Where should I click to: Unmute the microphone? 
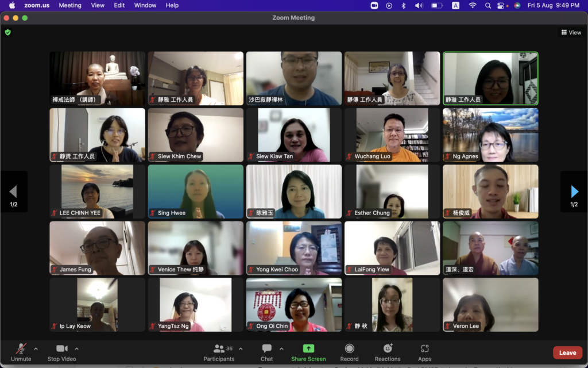(21, 349)
